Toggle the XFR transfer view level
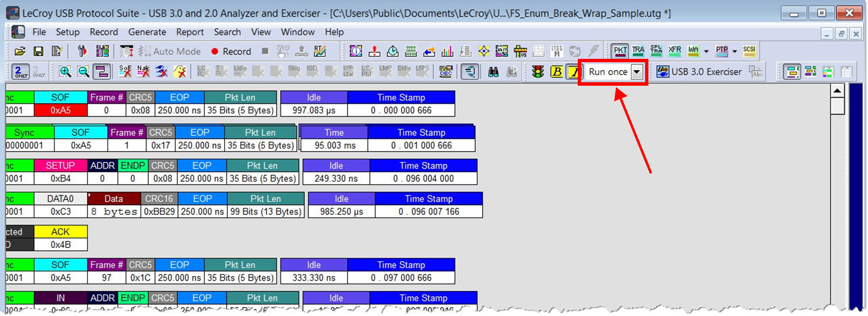This screenshot has width=868, height=316. point(675,51)
